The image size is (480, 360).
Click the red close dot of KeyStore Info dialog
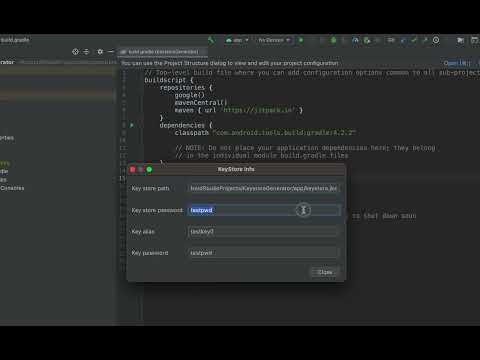[x=132, y=169]
